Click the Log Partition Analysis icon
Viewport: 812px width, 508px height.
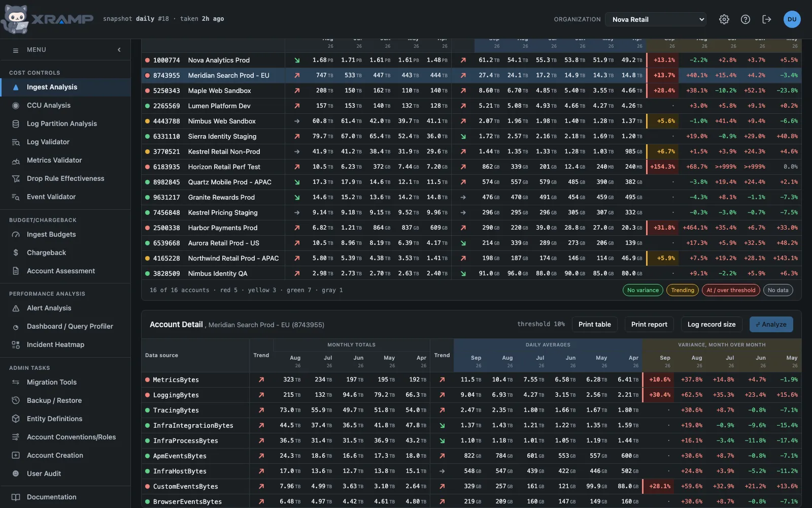click(x=16, y=124)
